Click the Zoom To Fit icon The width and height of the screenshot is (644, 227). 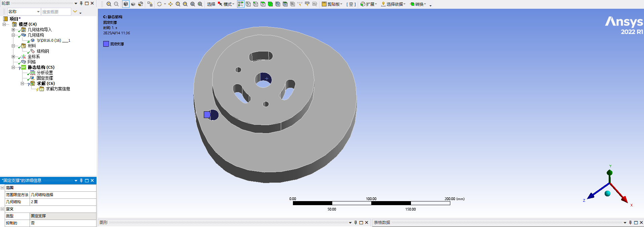tap(193, 4)
